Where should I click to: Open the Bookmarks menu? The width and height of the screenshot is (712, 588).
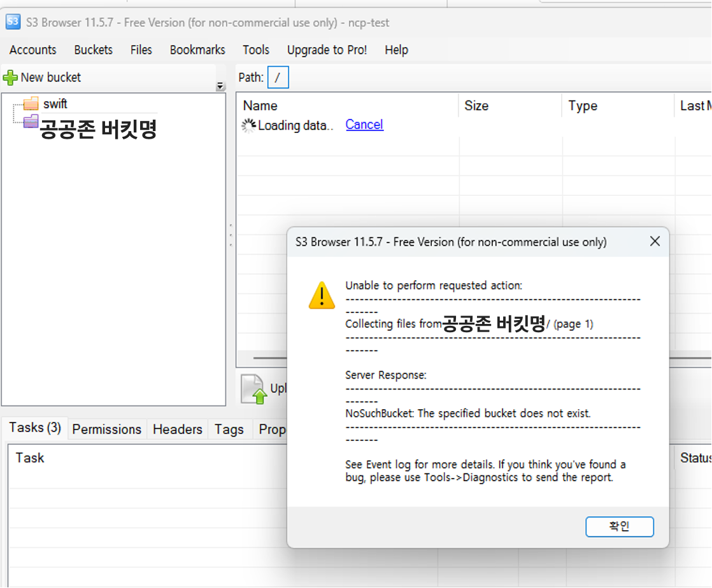(197, 50)
